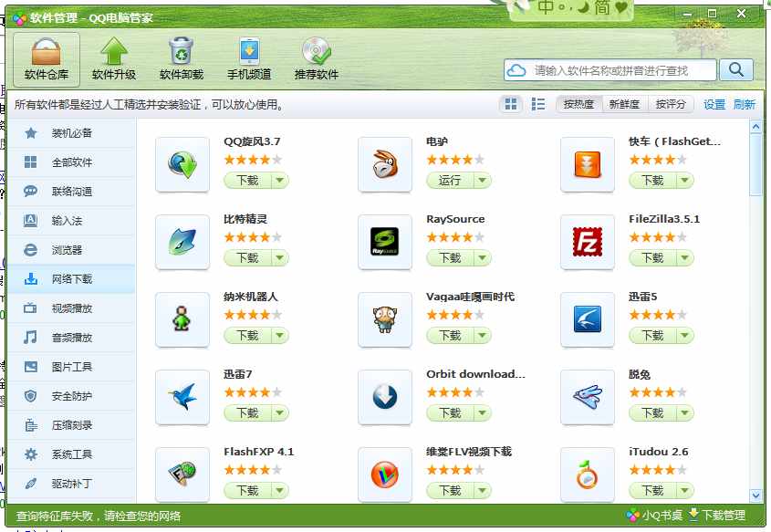Click the 迅雷5 Thunder icon
This screenshot has height=532, width=771.
tap(588, 319)
